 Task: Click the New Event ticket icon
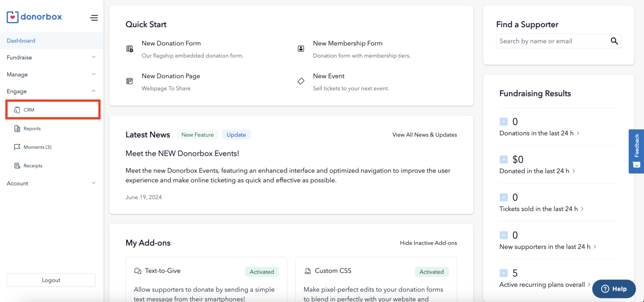[x=301, y=81]
